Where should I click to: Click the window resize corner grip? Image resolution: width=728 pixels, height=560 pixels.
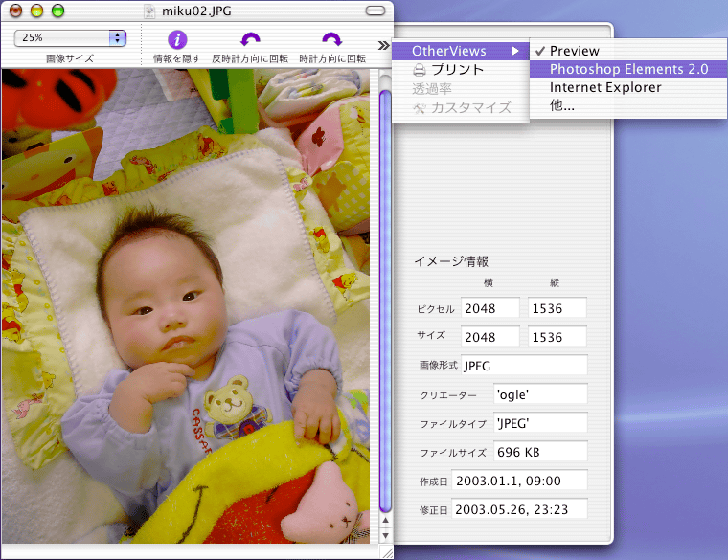[x=386, y=551]
